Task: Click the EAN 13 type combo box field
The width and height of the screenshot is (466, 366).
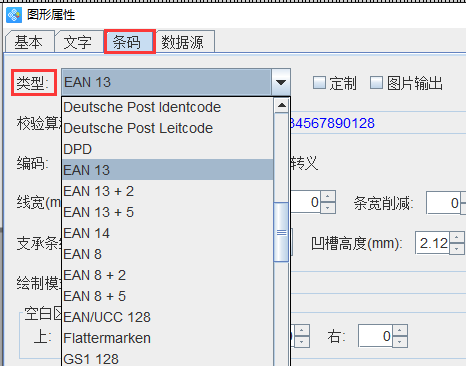Action: point(166,82)
